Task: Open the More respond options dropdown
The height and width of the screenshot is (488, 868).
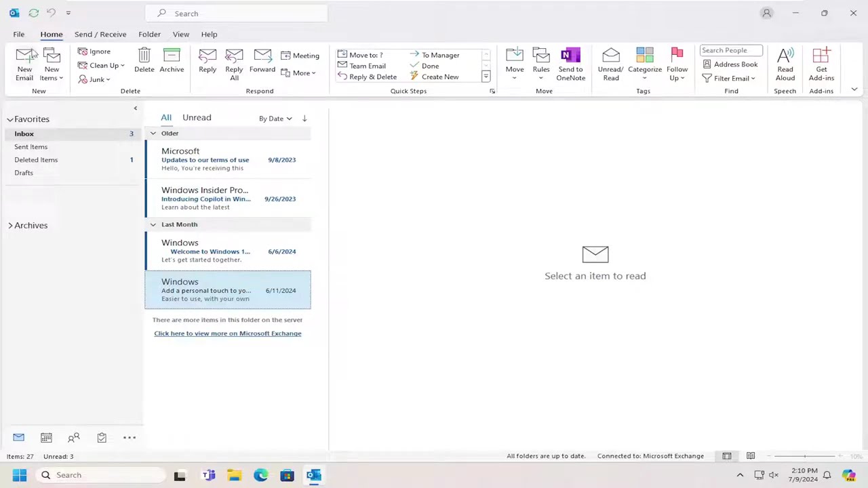Action: click(298, 73)
